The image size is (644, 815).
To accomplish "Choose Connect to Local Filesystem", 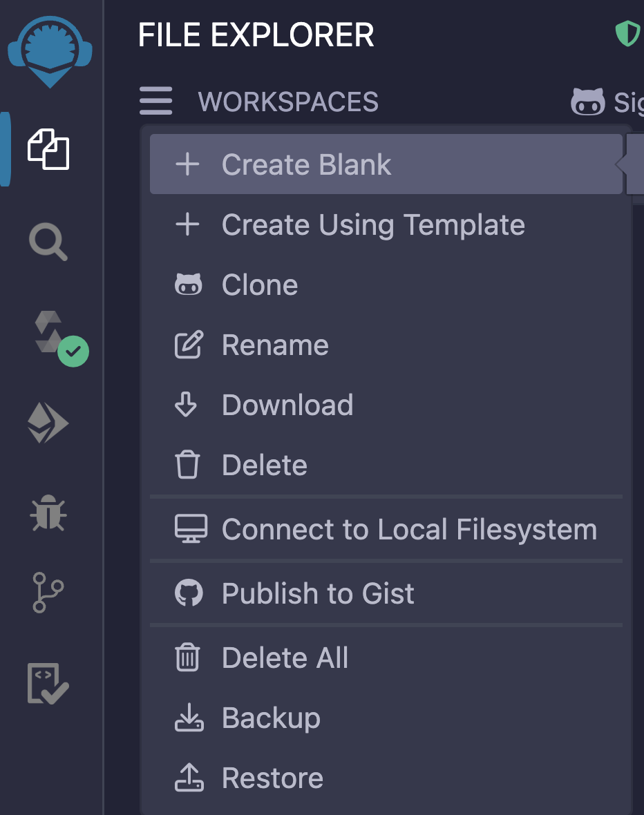I will tap(409, 530).
